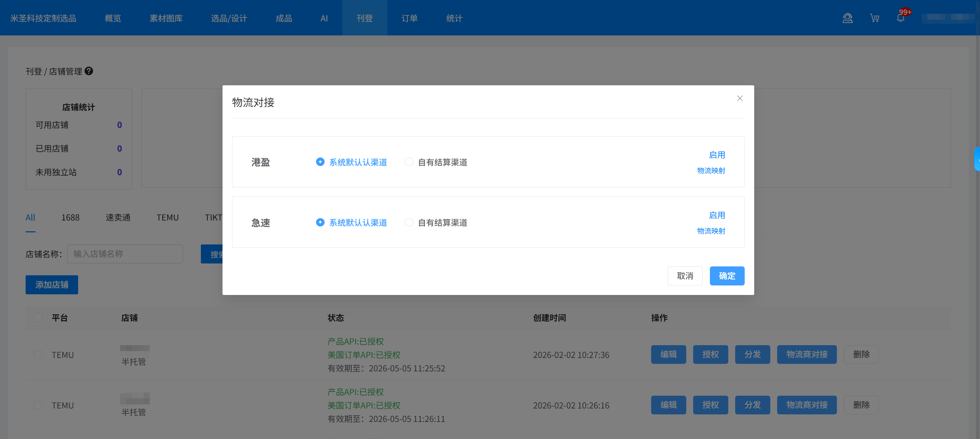Select 自有结算渠道 radio for 急速
The width and height of the screenshot is (980, 439).
click(x=409, y=222)
